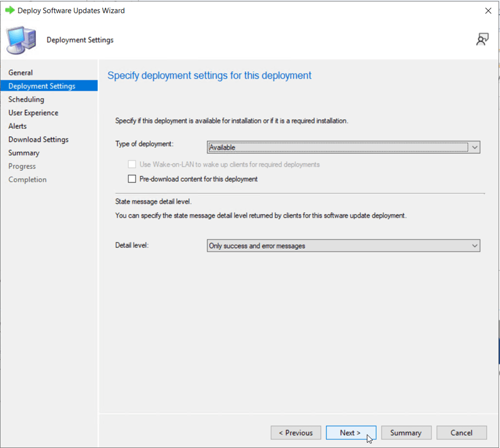500x448 pixels.
Task: Open the Scheduling step
Action: (26, 99)
